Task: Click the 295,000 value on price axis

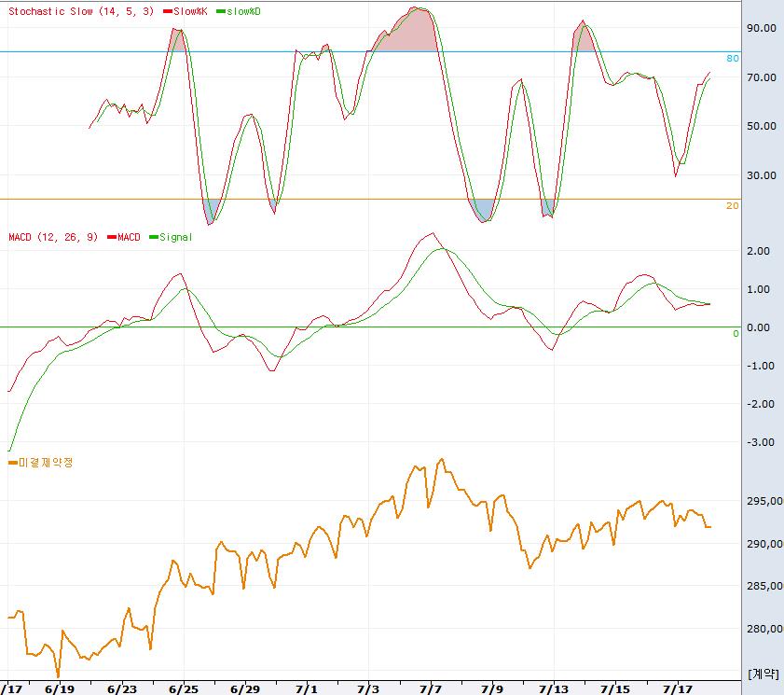Action: 763,502
